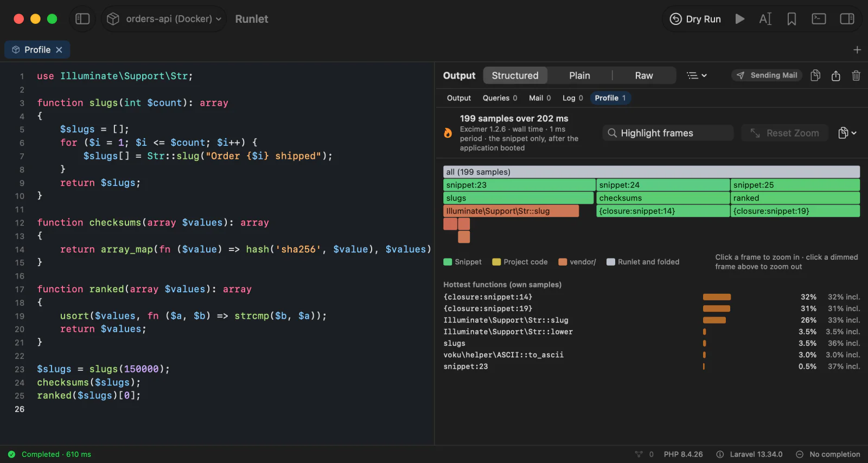This screenshot has height=463, width=868.
Task: Switch output to Plain view
Action: click(579, 75)
